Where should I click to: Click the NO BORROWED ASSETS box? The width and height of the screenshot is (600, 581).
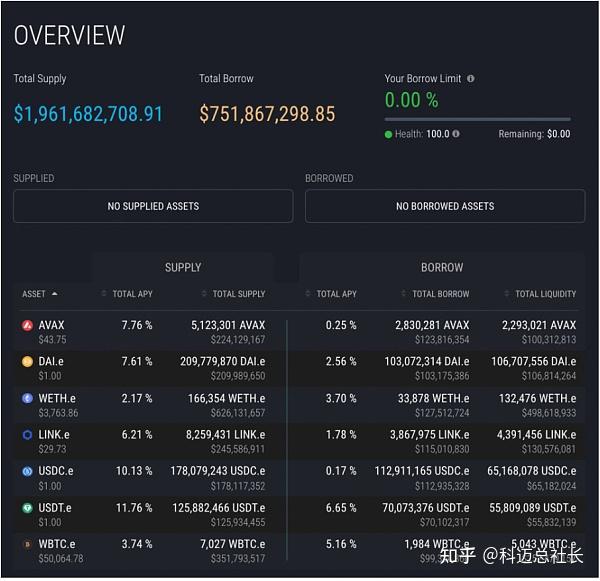point(445,206)
